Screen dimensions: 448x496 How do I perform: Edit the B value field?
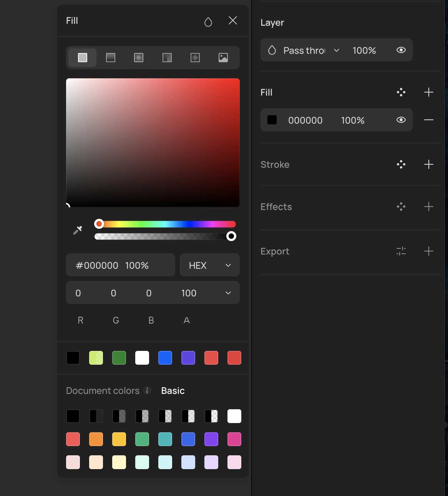coord(149,293)
